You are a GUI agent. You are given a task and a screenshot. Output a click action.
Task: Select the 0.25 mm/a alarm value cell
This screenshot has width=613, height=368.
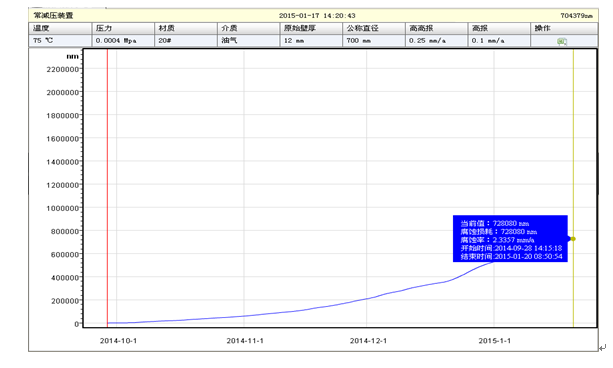tap(437, 41)
